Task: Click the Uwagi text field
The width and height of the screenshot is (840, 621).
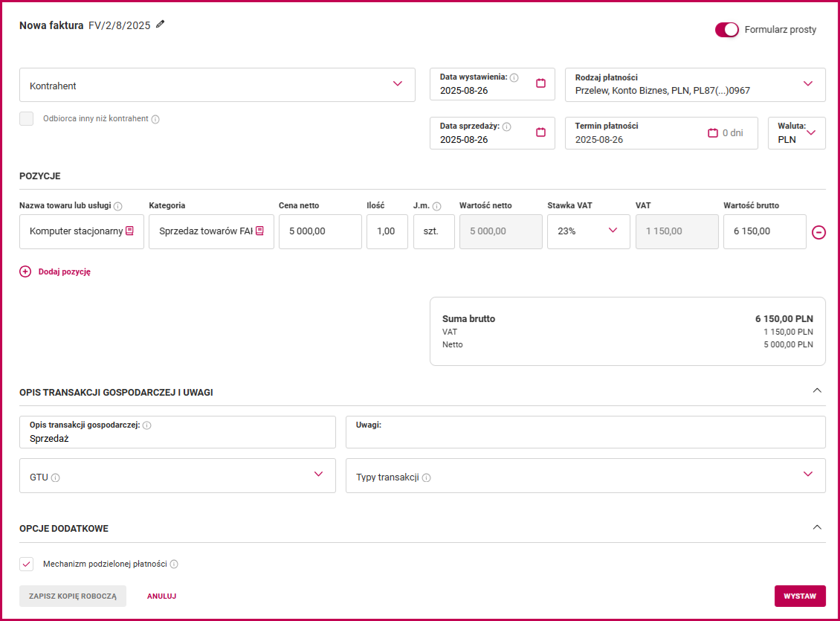Action: tap(586, 432)
